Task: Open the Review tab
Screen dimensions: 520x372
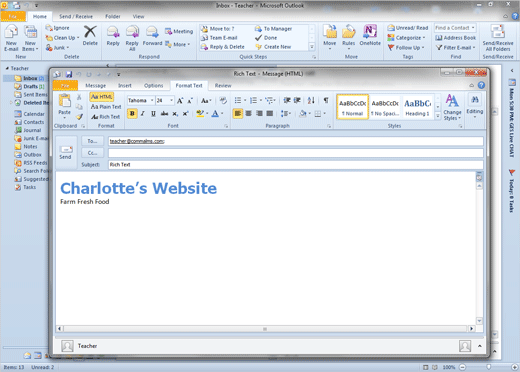Action: click(x=223, y=86)
